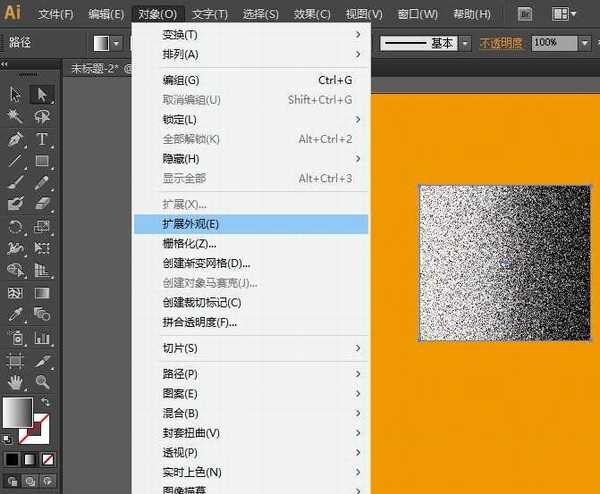Select the Zoom tool
The height and width of the screenshot is (494, 600).
pos(42,381)
